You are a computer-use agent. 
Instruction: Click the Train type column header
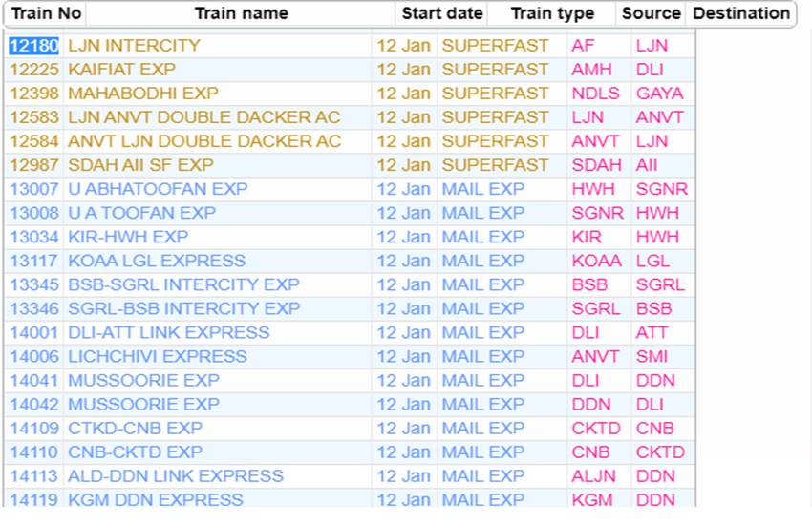pos(552,13)
